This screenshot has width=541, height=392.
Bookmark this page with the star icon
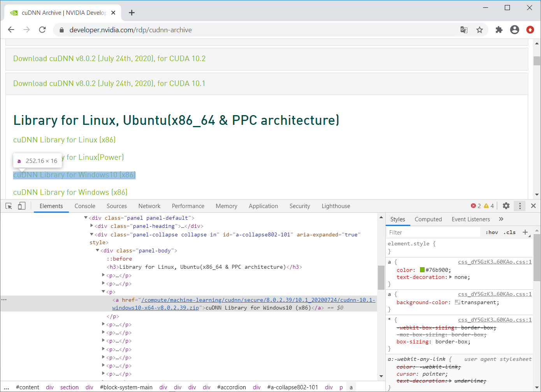(480, 30)
